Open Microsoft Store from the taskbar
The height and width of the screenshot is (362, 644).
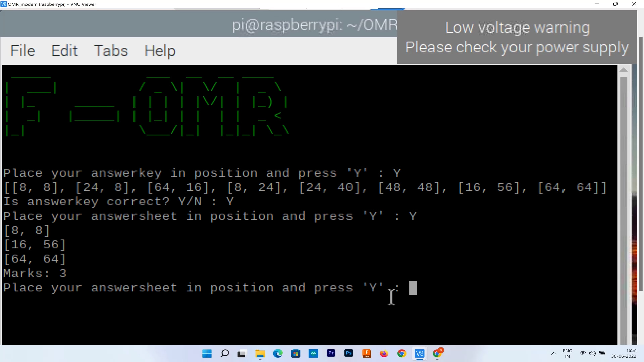[296, 353]
